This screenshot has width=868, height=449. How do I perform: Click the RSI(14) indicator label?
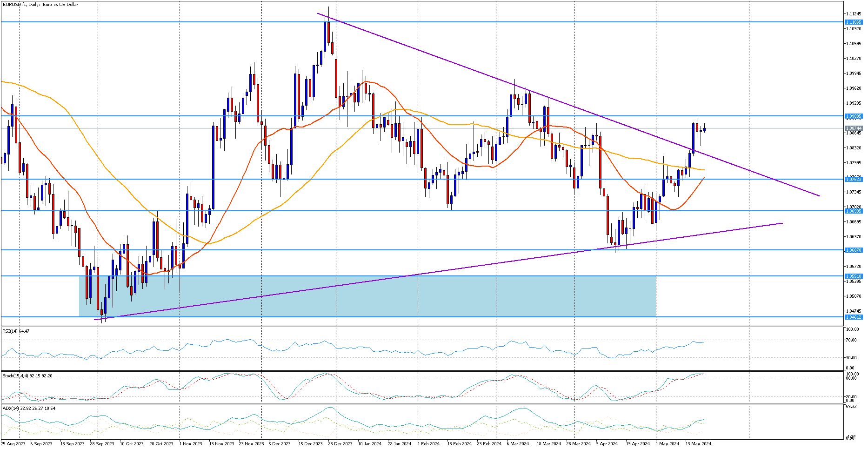tap(16, 331)
